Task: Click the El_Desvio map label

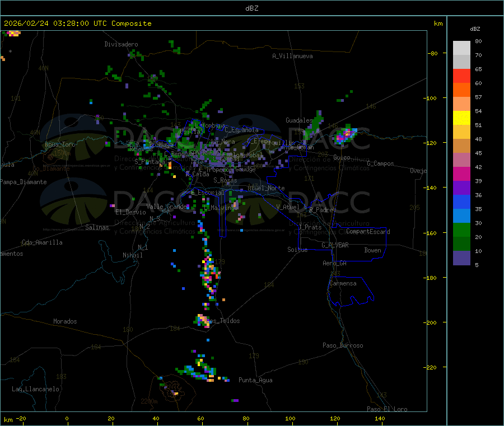Action: (130, 212)
